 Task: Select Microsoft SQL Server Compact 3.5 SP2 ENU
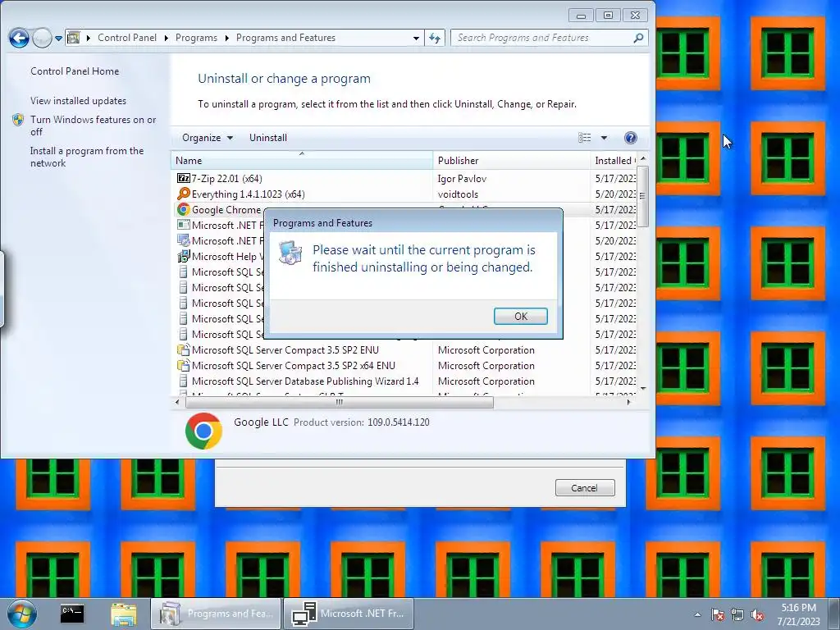tap(405, 349)
